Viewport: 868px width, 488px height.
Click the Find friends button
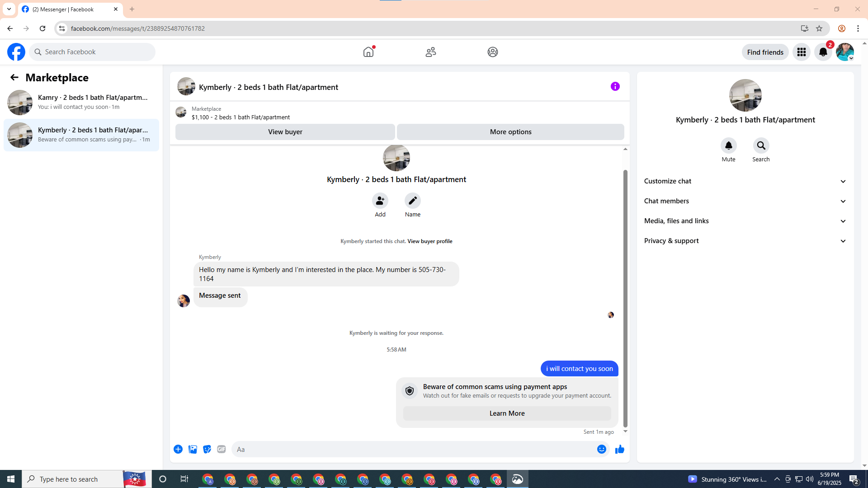tap(765, 52)
